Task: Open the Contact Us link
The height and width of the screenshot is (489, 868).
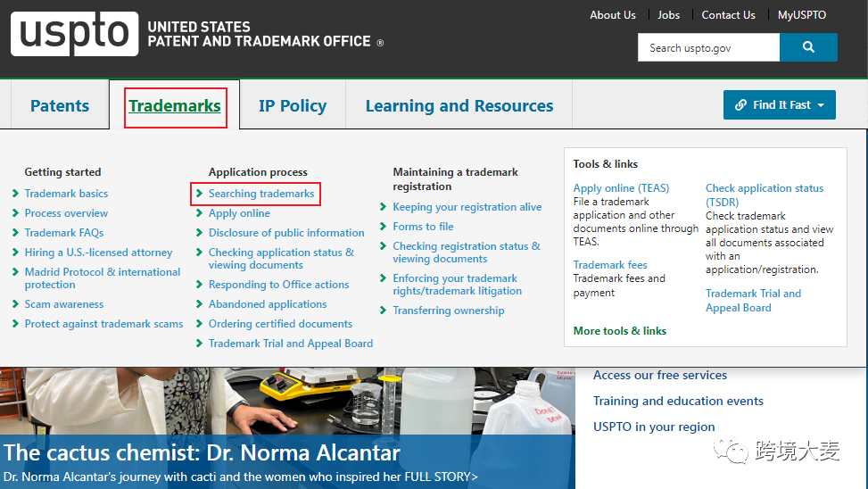Action: [x=729, y=15]
